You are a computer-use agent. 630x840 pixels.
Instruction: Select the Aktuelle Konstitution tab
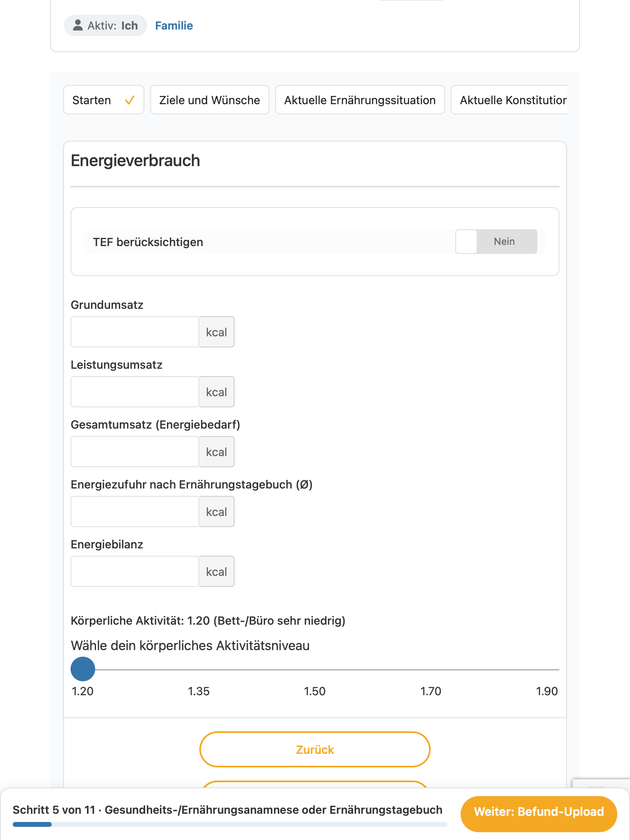coord(509,100)
